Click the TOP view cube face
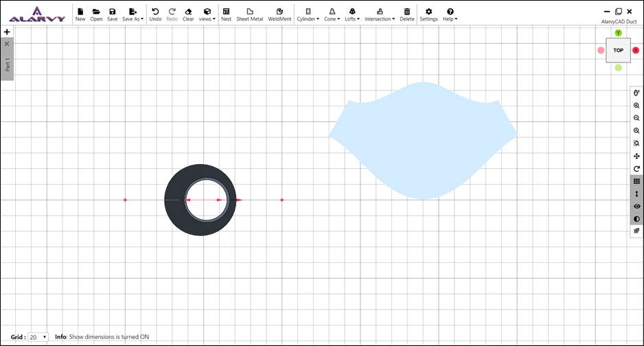 pyautogui.click(x=618, y=50)
